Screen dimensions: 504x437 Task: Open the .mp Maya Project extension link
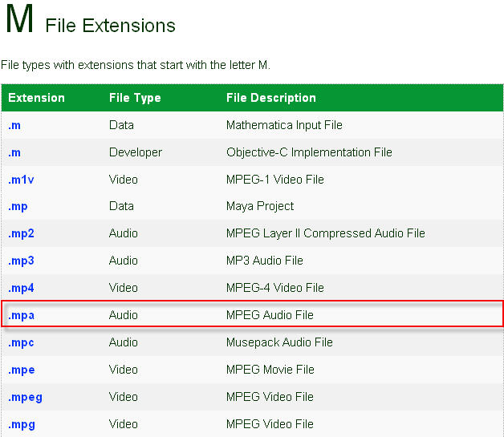tap(18, 207)
